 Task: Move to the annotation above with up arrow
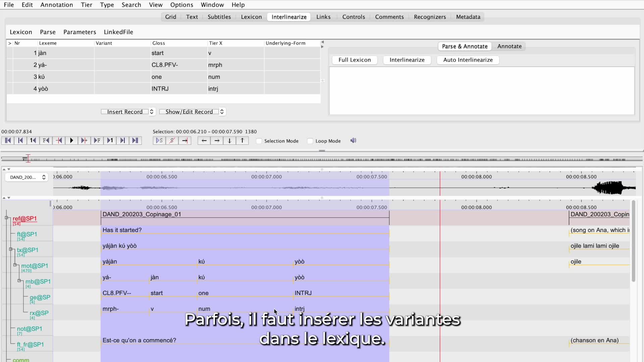(242, 140)
